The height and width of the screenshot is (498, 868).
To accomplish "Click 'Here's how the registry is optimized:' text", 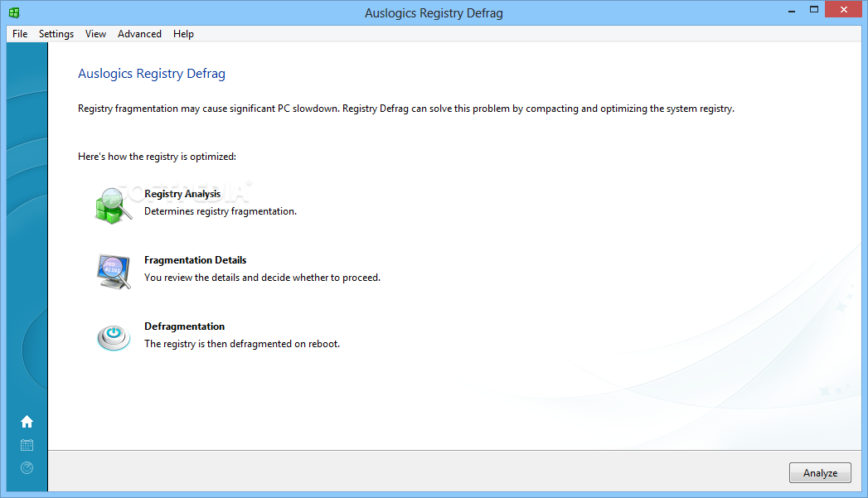I will pos(157,157).
